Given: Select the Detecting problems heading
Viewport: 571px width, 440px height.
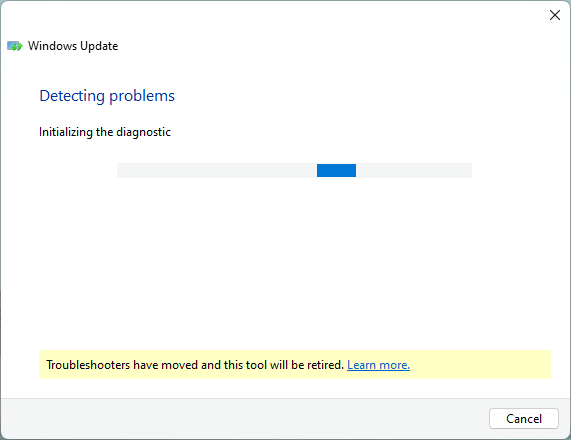Looking at the screenshot, I should click(x=107, y=96).
